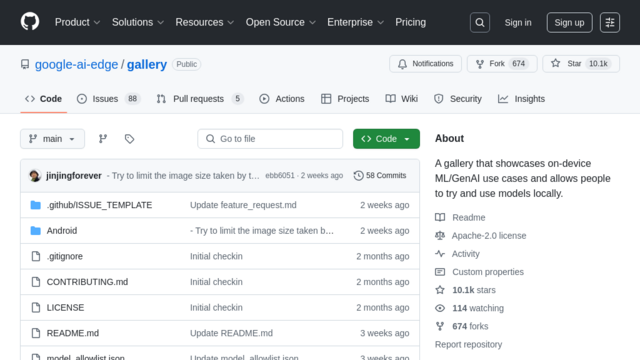Screen dimensions: 640x360
Task: Open the header settings sliders icon
Action: point(610,22)
